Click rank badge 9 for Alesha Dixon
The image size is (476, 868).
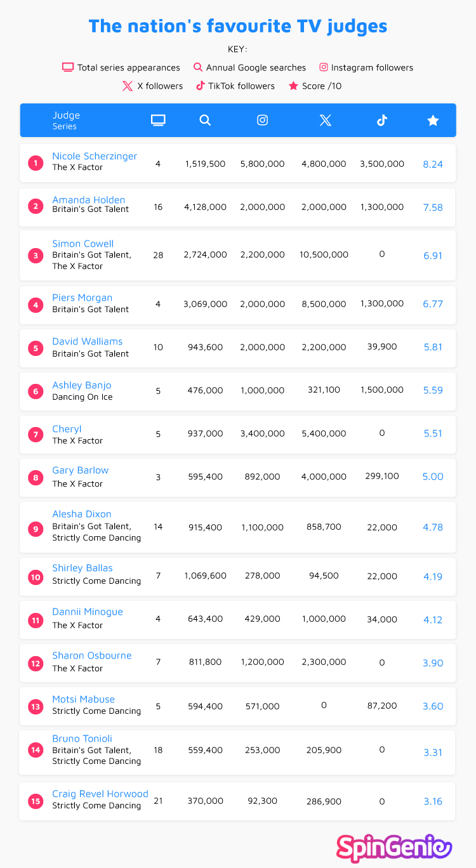click(36, 528)
